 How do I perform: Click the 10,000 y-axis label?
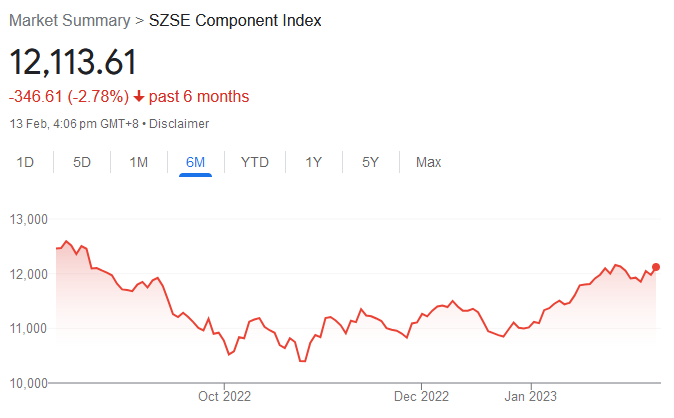click(28, 383)
